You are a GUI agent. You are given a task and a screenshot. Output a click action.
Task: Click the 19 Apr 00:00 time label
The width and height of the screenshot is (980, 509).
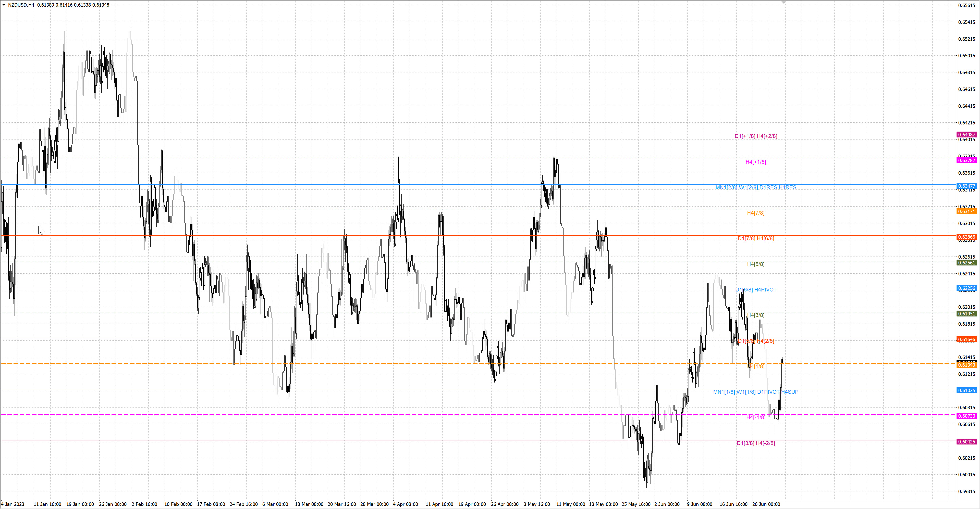(472, 504)
